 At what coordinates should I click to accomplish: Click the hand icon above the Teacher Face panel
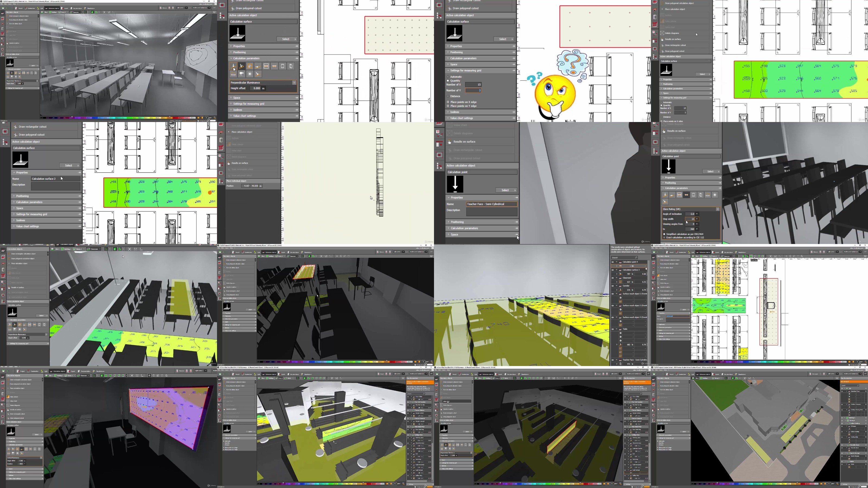click(x=449, y=142)
